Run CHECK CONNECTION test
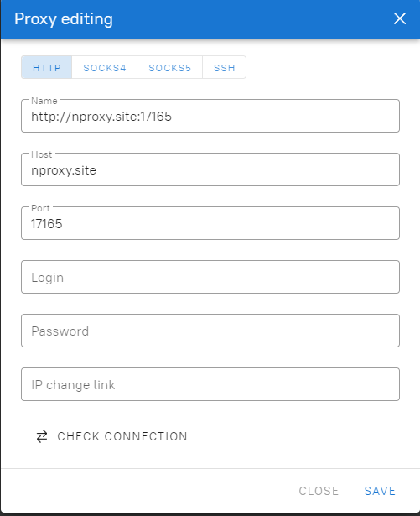This screenshot has width=420, height=516. (111, 436)
